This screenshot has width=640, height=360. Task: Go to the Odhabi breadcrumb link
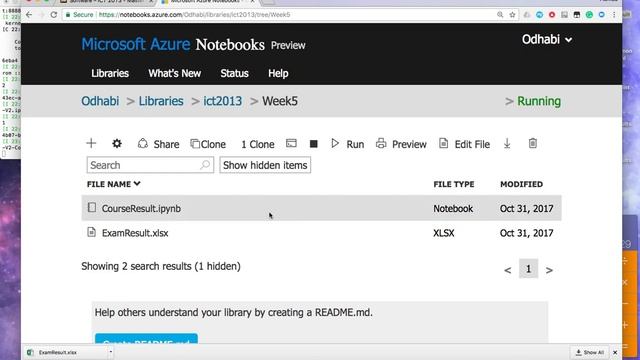pyautogui.click(x=100, y=101)
